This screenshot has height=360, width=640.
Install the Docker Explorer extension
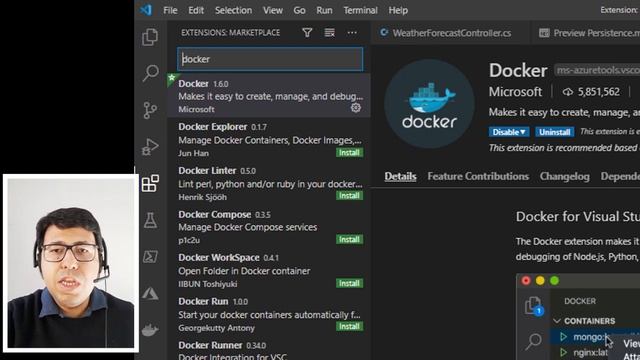point(349,152)
